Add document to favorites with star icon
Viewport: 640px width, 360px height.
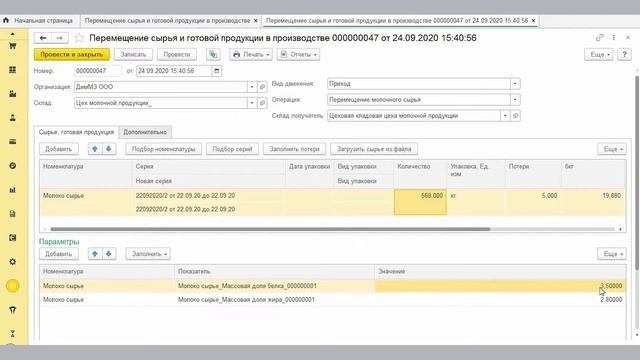79,38
